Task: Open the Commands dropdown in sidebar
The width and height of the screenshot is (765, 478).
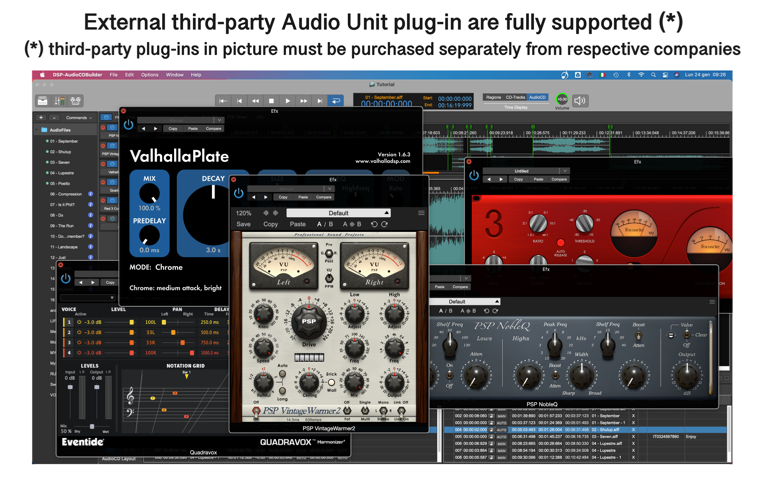Action: [78, 118]
